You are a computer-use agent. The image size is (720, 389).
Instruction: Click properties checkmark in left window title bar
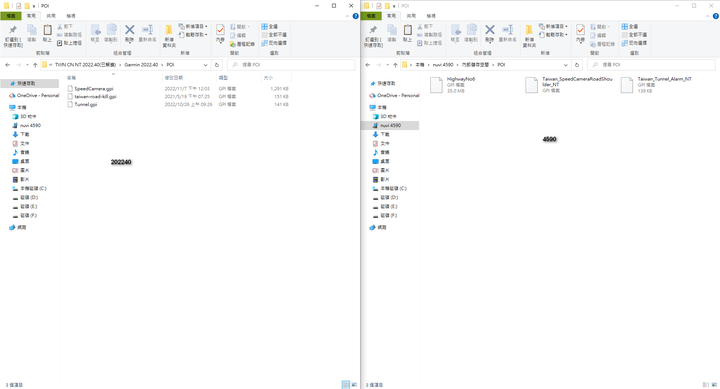tap(18, 6)
